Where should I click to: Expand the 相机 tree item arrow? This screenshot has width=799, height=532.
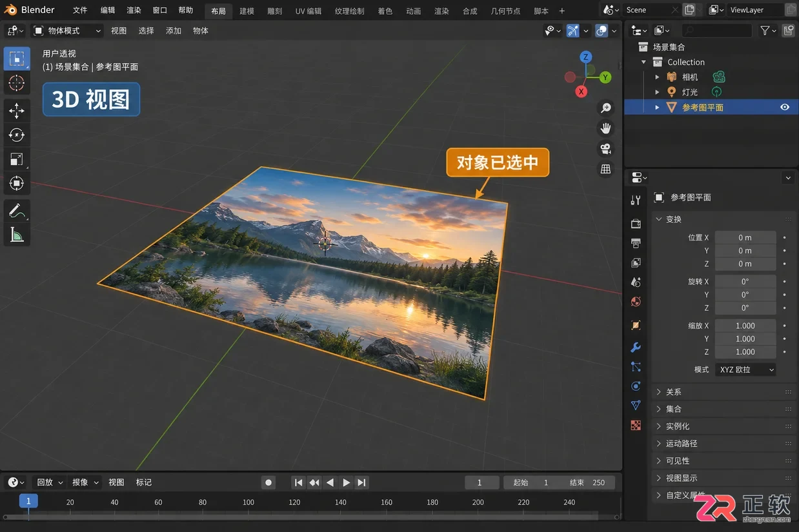coord(657,77)
